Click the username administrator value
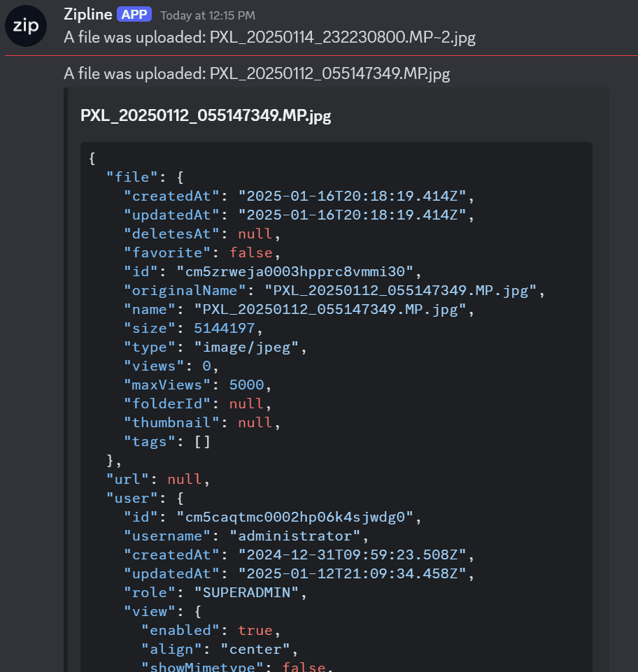Viewport: 638px width, 672px height. 299,536
